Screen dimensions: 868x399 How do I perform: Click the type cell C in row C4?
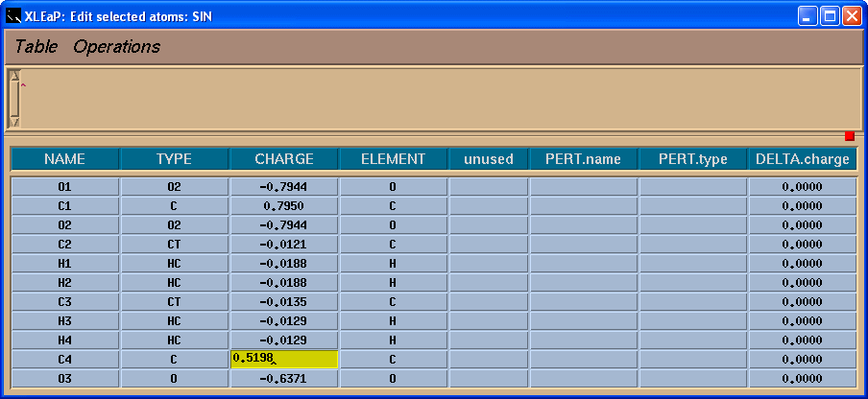coord(175,360)
